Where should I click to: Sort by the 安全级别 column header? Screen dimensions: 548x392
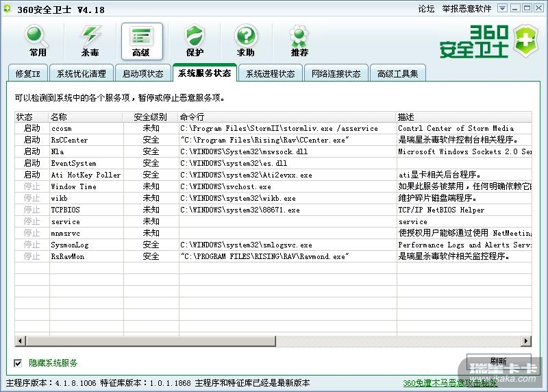pyautogui.click(x=151, y=117)
